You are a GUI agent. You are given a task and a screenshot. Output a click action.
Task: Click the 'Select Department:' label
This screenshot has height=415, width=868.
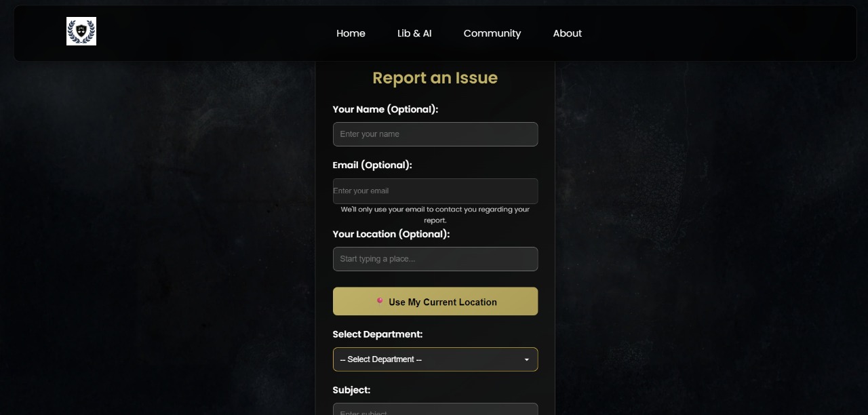pos(377,334)
